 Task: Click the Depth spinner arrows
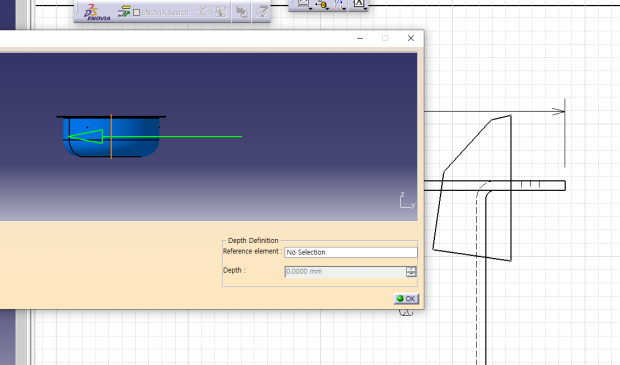(x=411, y=272)
